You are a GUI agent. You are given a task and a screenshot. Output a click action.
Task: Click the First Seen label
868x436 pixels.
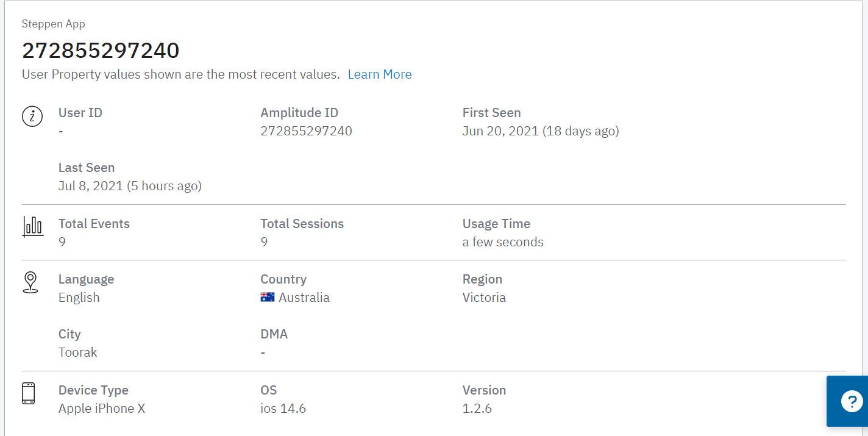[x=492, y=113]
